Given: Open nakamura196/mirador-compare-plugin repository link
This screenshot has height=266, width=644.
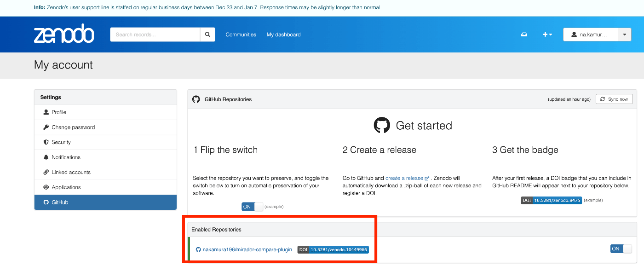Looking at the screenshot, I should click(x=247, y=249).
